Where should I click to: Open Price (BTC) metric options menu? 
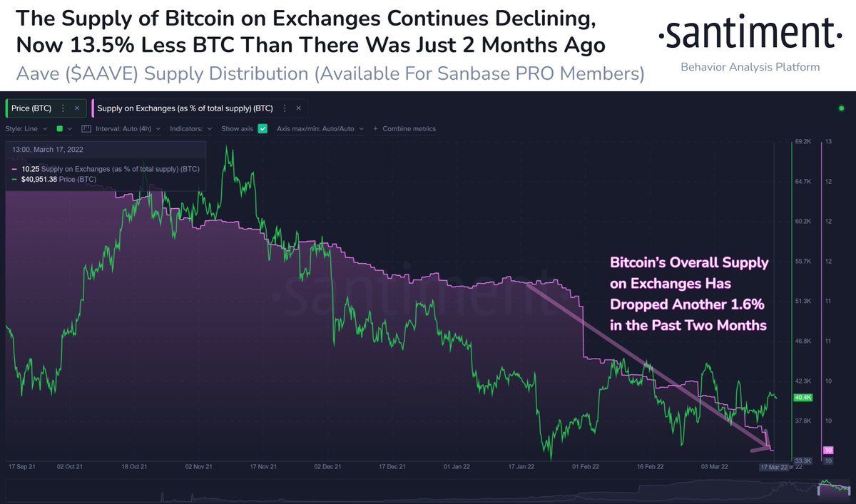pyautogui.click(x=63, y=108)
